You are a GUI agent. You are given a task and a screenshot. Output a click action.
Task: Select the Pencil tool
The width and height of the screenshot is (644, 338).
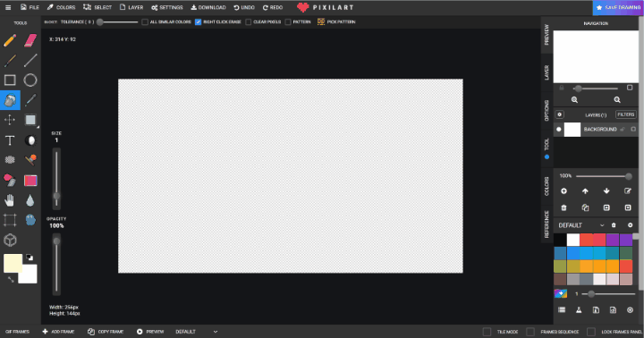10,40
